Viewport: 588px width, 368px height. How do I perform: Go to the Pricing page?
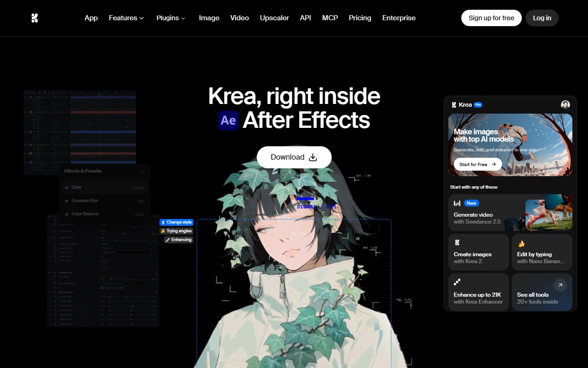(x=360, y=18)
